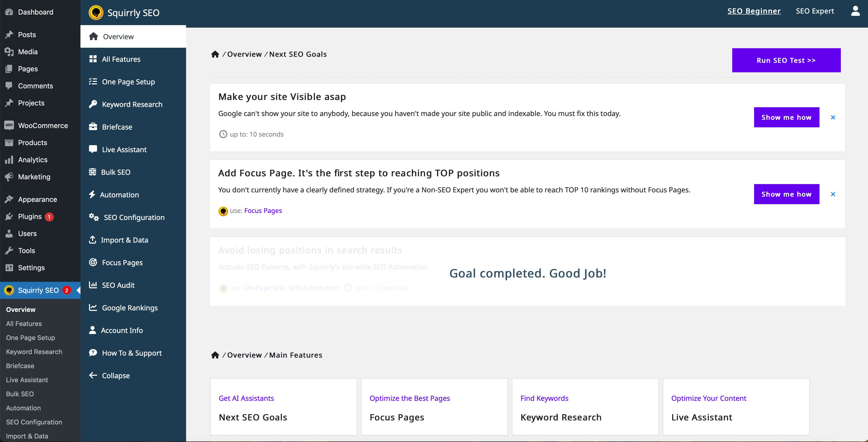Click the Automation lightning bolt icon
The height and width of the screenshot is (442, 868).
(x=92, y=194)
